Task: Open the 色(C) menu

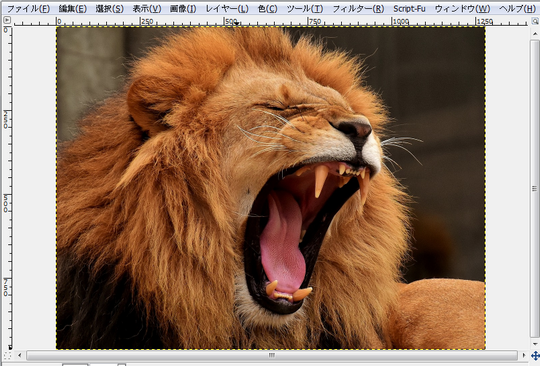Action: tap(268, 9)
